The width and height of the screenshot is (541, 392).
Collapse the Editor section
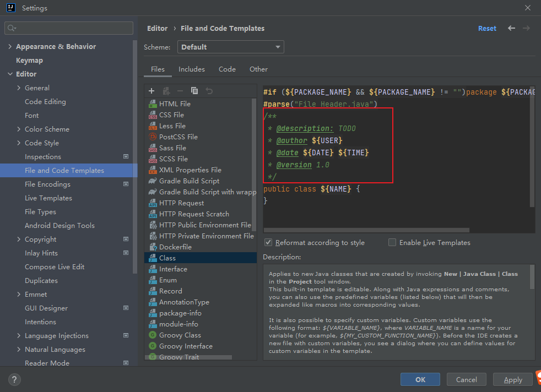10,74
